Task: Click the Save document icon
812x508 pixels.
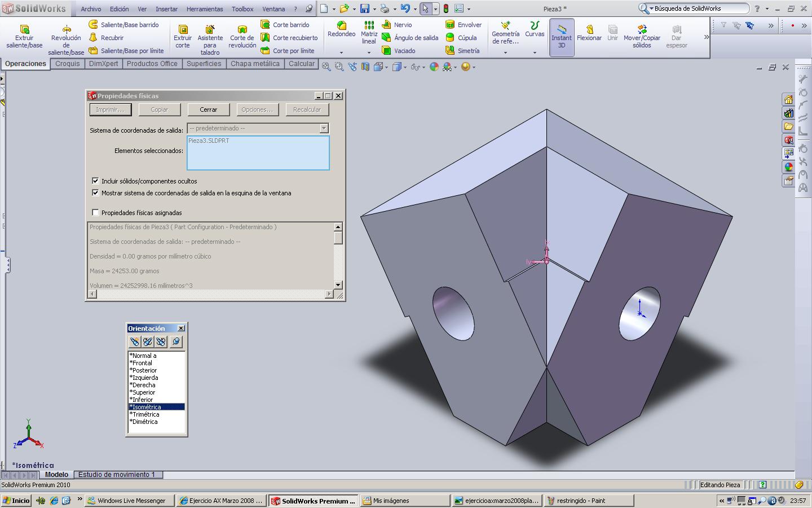Action: (365, 8)
